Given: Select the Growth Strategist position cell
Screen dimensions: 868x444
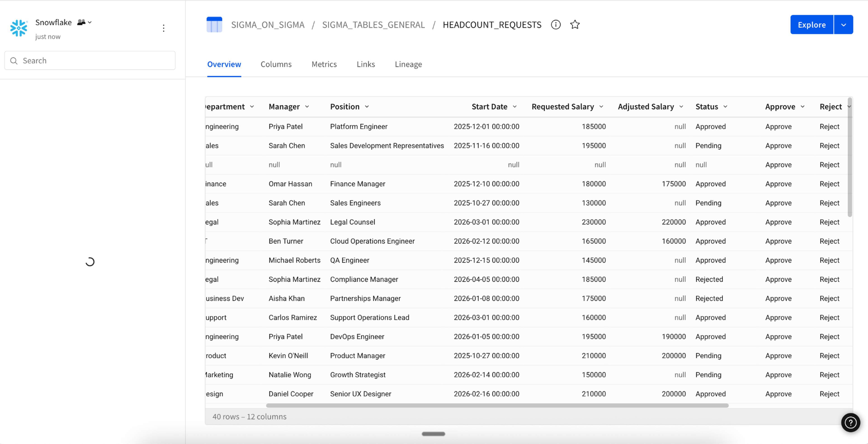Looking at the screenshot, I should coord(358,375).
